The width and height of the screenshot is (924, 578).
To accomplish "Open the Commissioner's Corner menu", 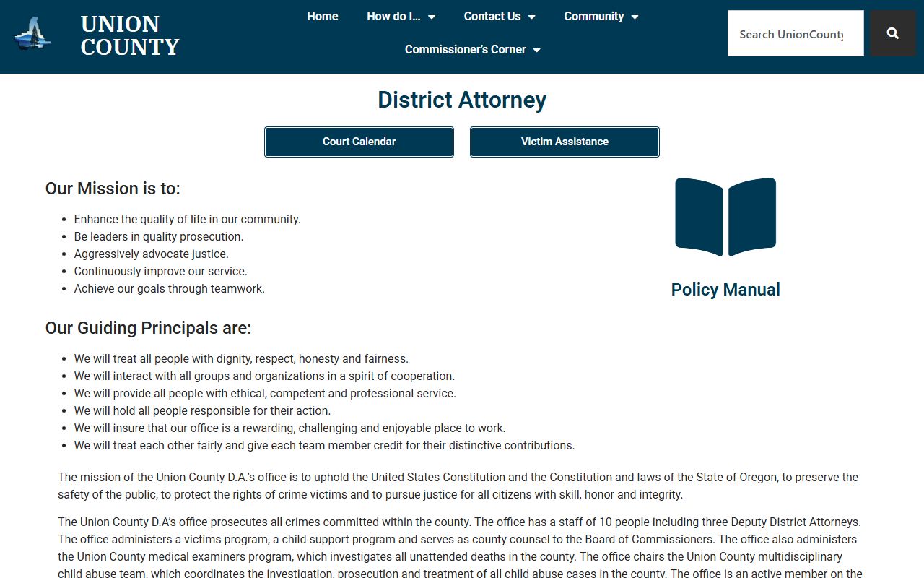I will pyautogui.click(x=473, y=49).
